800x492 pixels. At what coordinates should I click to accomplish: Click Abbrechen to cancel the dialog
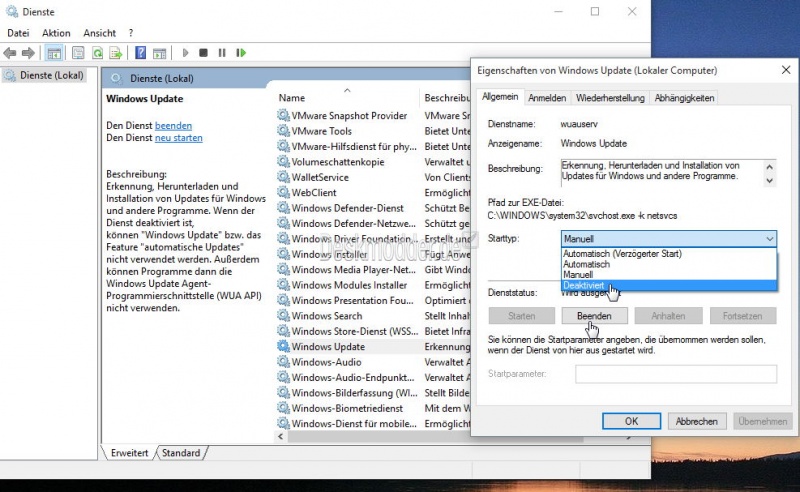[696, 421]
